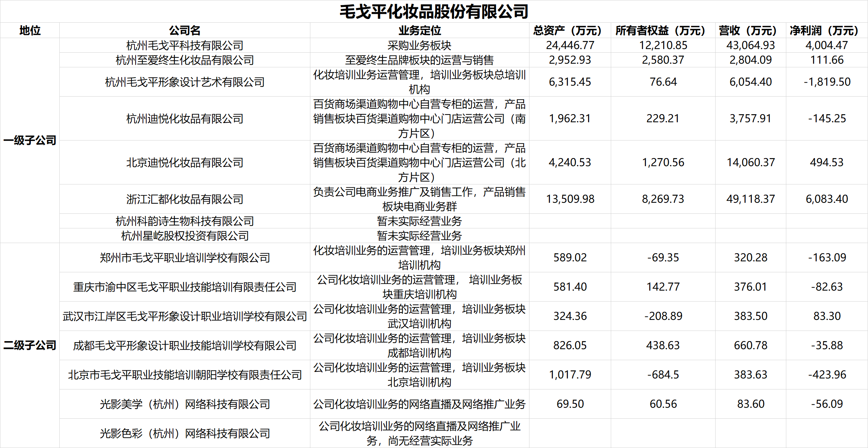Select cell 光影色彩（杭州）网络科技有限公司
This screenshot has height=448, width=868.
(x=185, y=433)
